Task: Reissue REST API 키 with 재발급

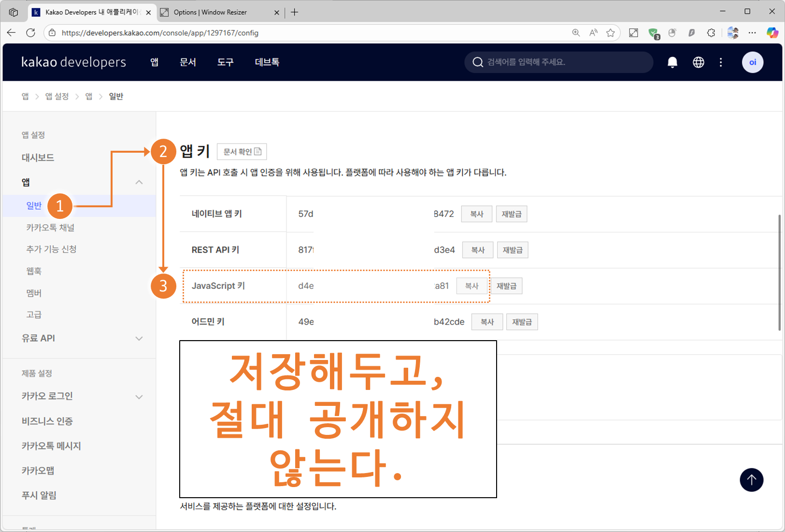Action: [513, 250]
